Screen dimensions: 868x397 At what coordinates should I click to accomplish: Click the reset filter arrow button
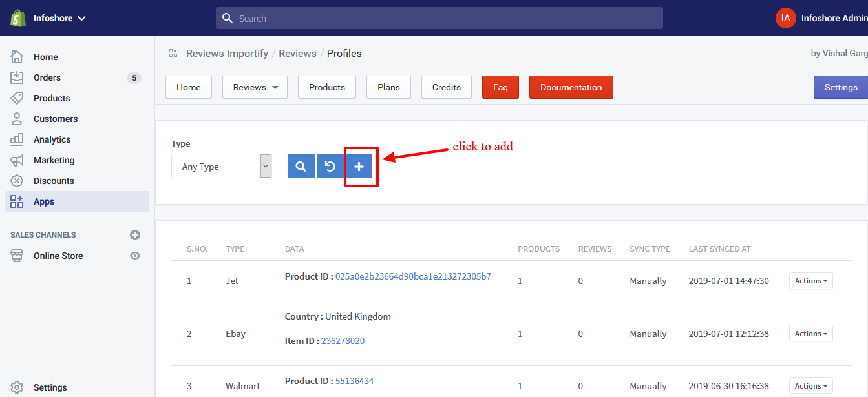click(x=330, y=167)
